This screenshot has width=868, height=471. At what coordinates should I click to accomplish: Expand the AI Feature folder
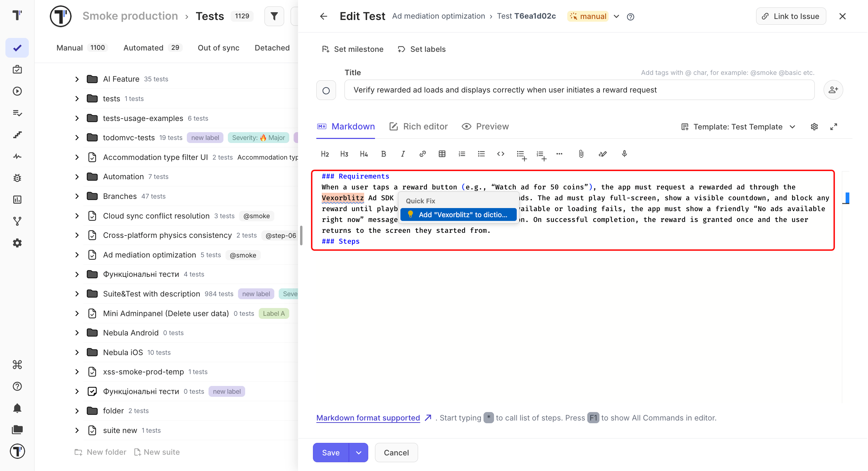[77, 79]
